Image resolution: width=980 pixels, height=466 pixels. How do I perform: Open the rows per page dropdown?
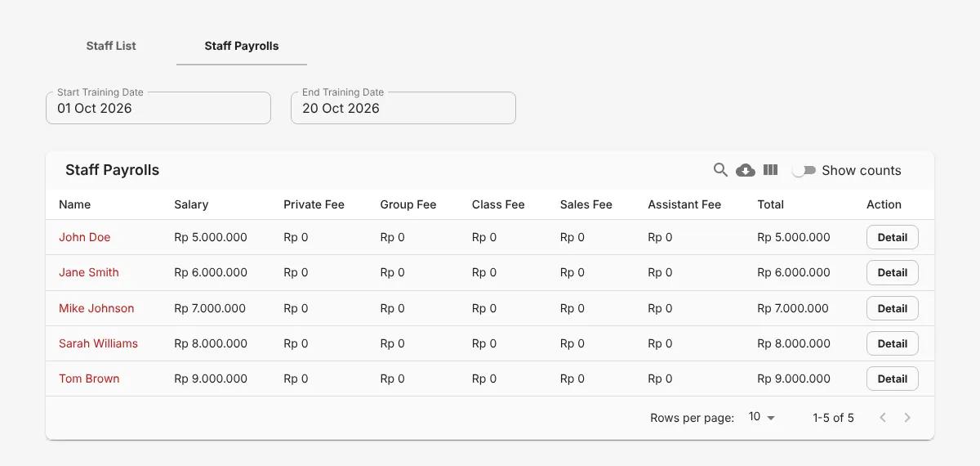coord(762,417)
